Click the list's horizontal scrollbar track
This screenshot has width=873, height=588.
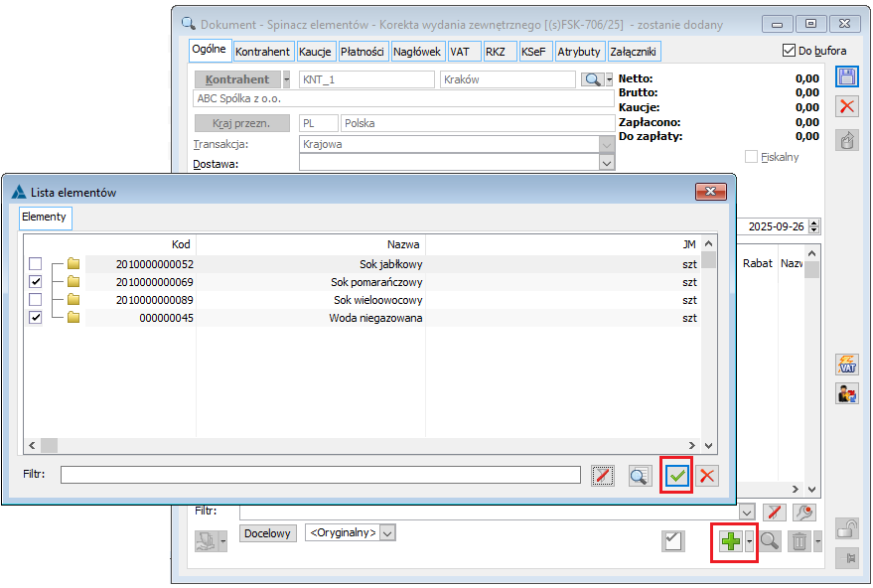(367, 446)
